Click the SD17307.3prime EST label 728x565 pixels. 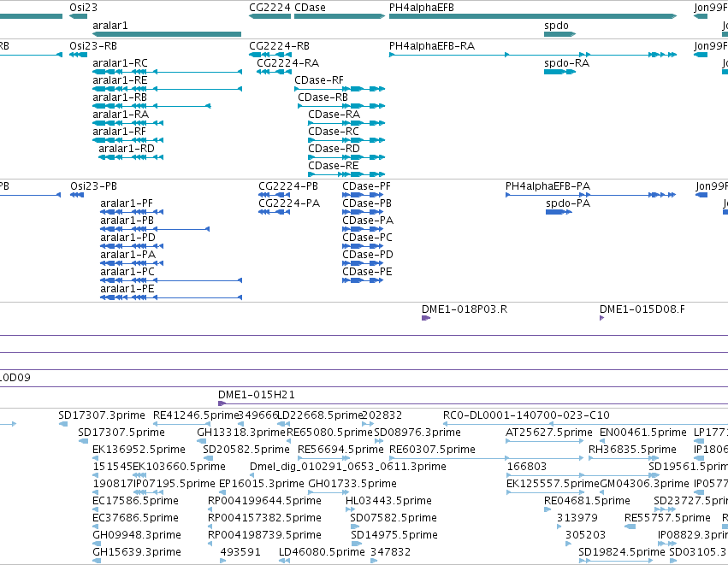[x=102, y=415]
